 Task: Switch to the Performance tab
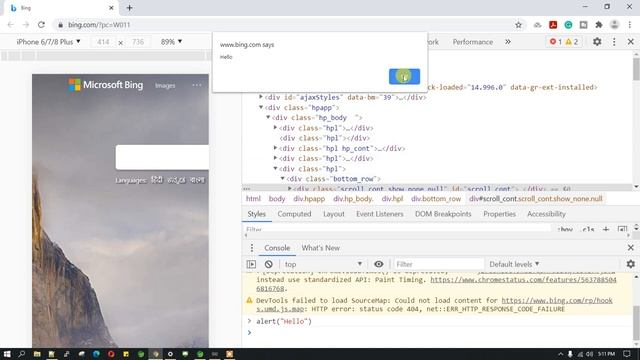click(x=473, y=42)
